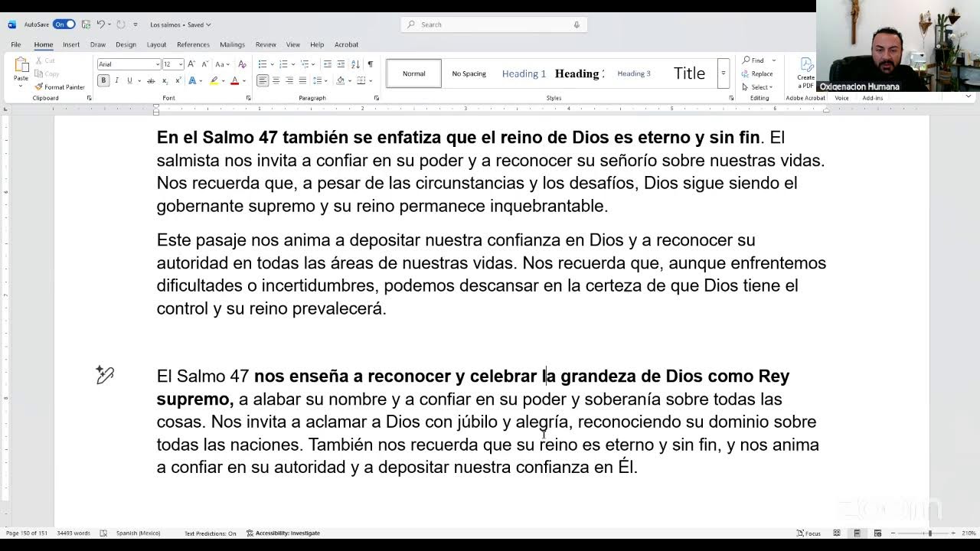This screenshot has width=980, height=551.
Task: Toggle the AutoSave switch
Action: tap(64, 24)
